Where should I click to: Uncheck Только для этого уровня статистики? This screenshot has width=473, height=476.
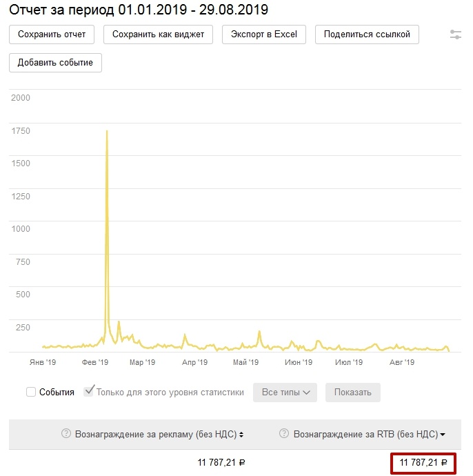point(88,390)
